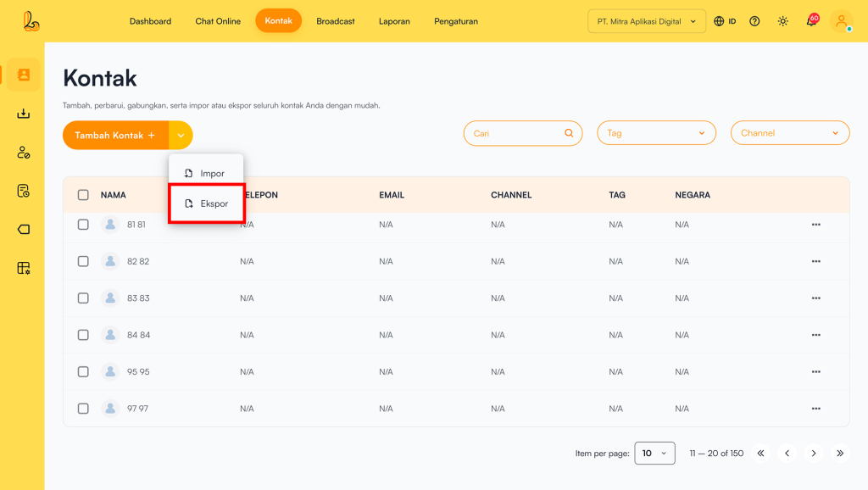Expand the Tag filter dropdown
Image resolution: width=868 pixels, height=490 pixels.
656,133
